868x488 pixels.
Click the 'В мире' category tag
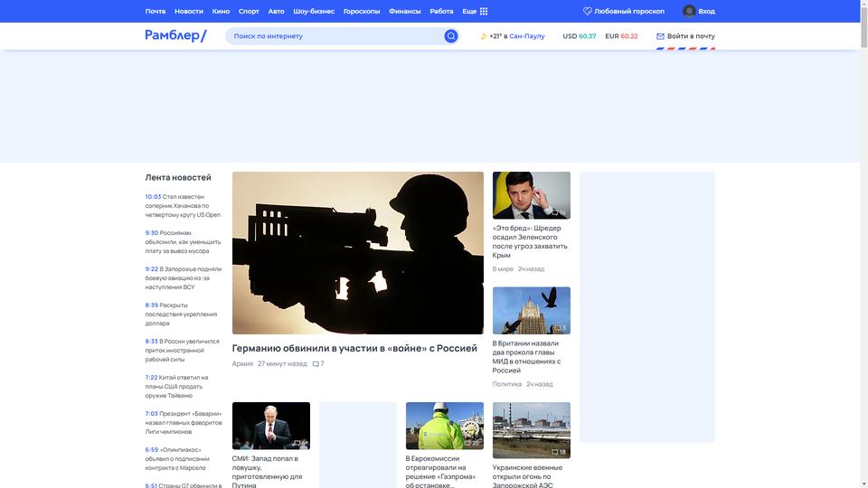coord(503,269)
